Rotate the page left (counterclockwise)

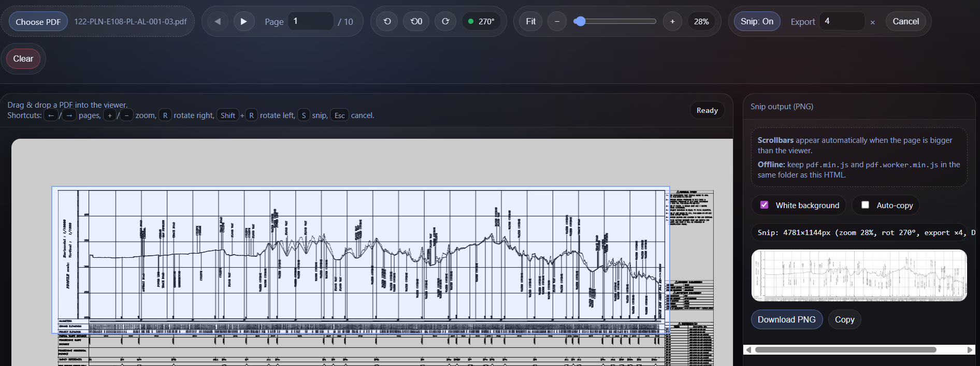(387, 22)
